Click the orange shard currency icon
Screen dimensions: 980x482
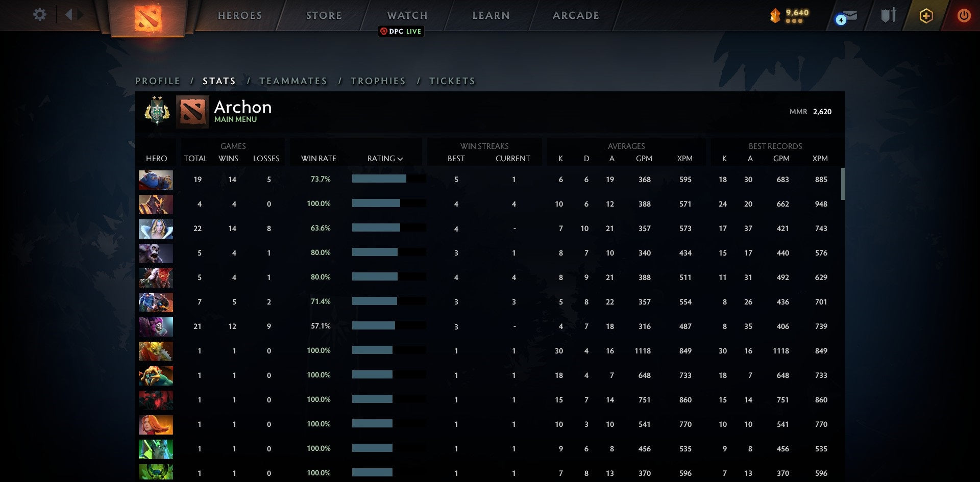pyautogui.click(x=775, y=16)
